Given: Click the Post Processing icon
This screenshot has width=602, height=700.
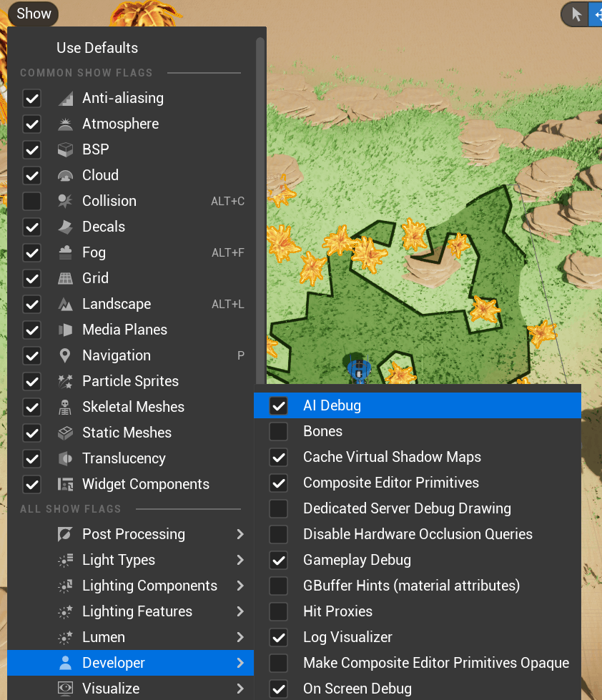Looking at the screenshot, I should pyautogui.click(x=66, y=534).
